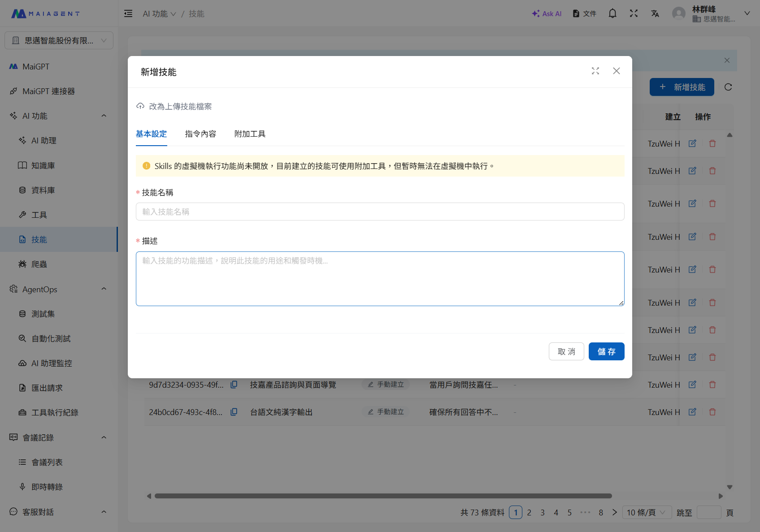Collapse the AgentOps sidebar section
760x532 pixels.
pyautogui.click(x=104, y=289)
